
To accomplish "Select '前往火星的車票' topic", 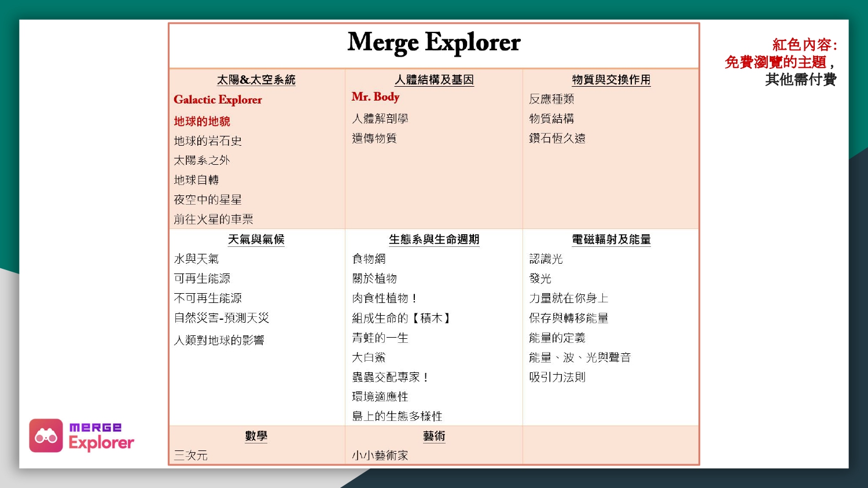I will [x=214, y=220].
